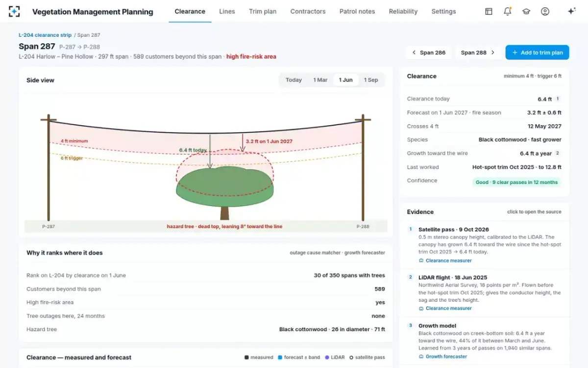Click the Hazard tree diameter value
Screen dimensions: 588x368
tap(332, 329)
